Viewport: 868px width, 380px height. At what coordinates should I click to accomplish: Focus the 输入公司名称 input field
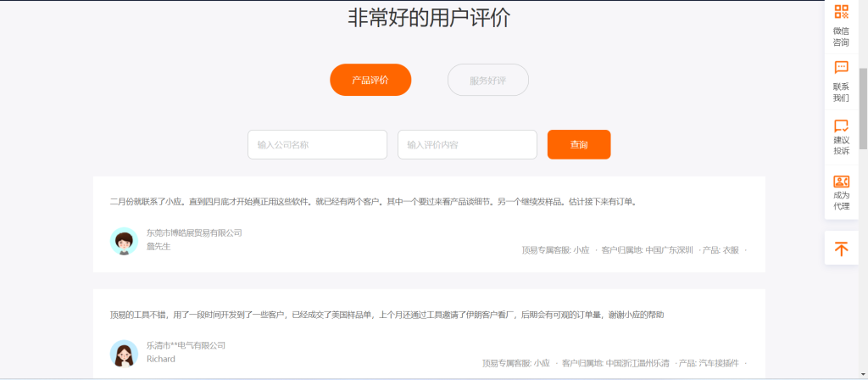(317, 144)
